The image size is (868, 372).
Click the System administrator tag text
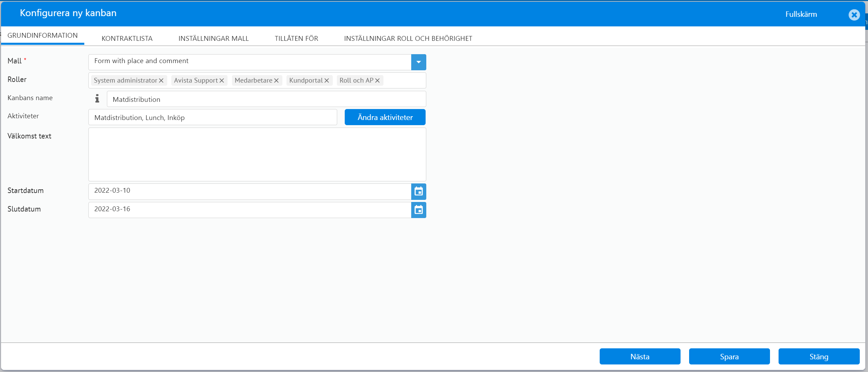pyautogui.click(x=125, y=81)
